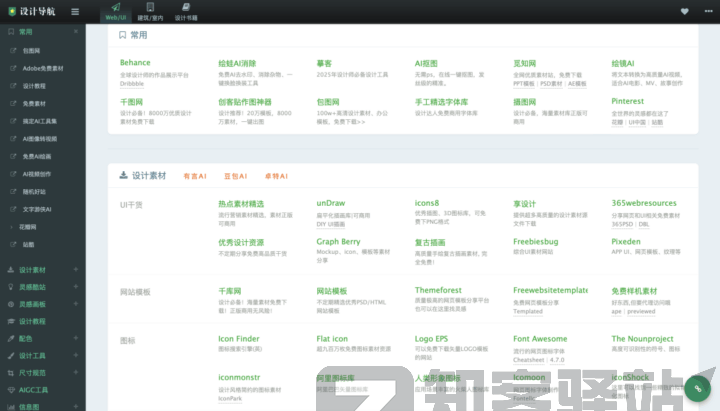Open the Logo EPS link

pos(431,338)
